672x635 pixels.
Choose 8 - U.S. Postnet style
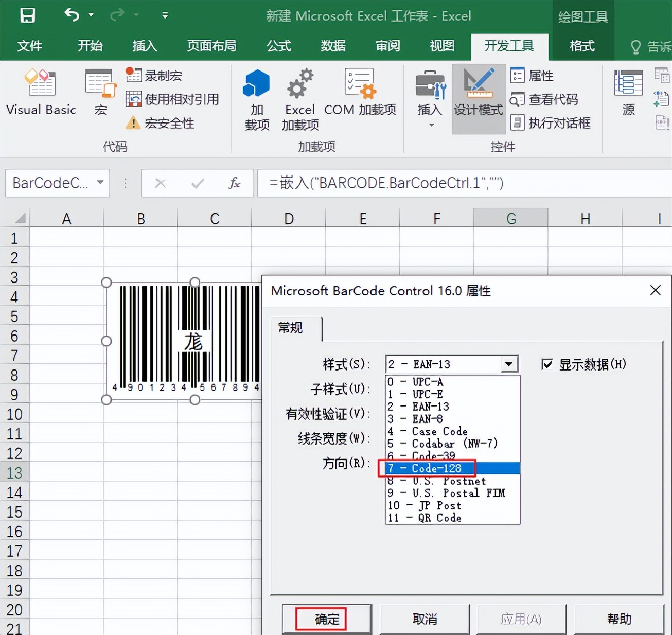pyautogui.click(x=453, y=481)
